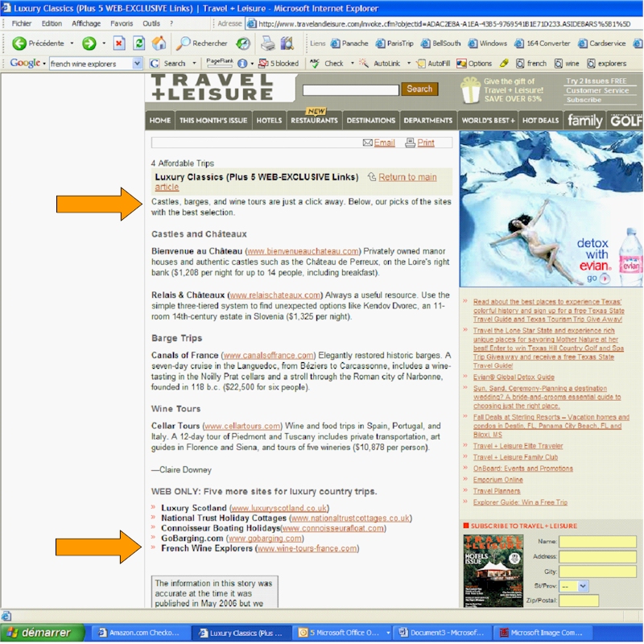Switch to Microsoft Image Composer taskbar item
Image resolution: width=644 pixels, height=644 pixels.
click(543, 633)
